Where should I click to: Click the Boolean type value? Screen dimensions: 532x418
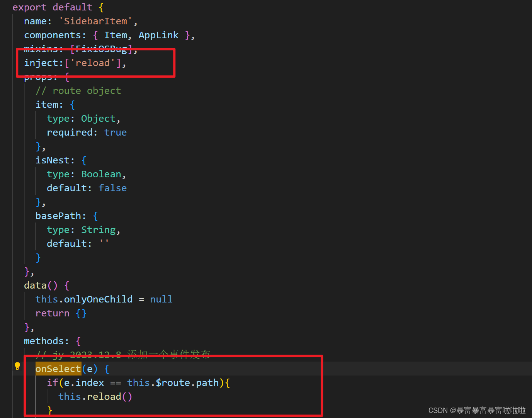101,174
